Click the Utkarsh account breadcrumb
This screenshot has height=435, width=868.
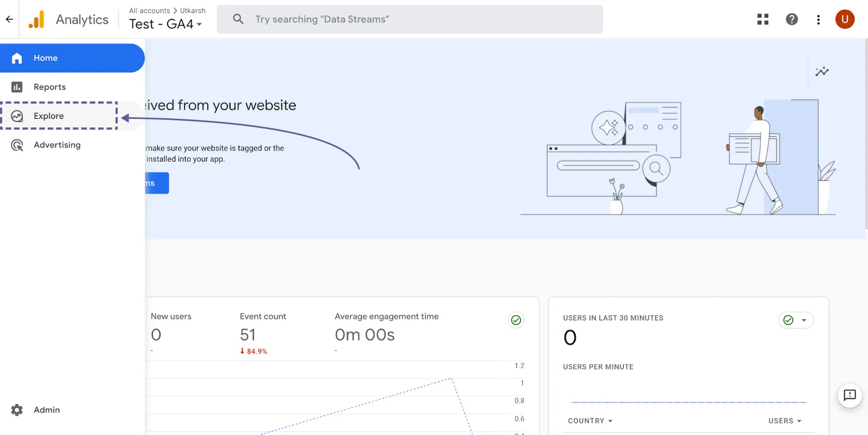coord(193,11)
